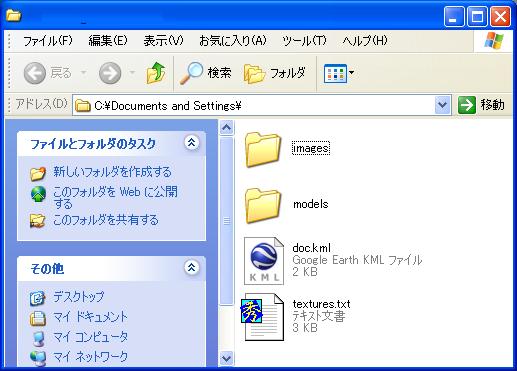517x371 pixels.
Task: Open the ファイル(F) menu
Action: [x=47, y=41]
